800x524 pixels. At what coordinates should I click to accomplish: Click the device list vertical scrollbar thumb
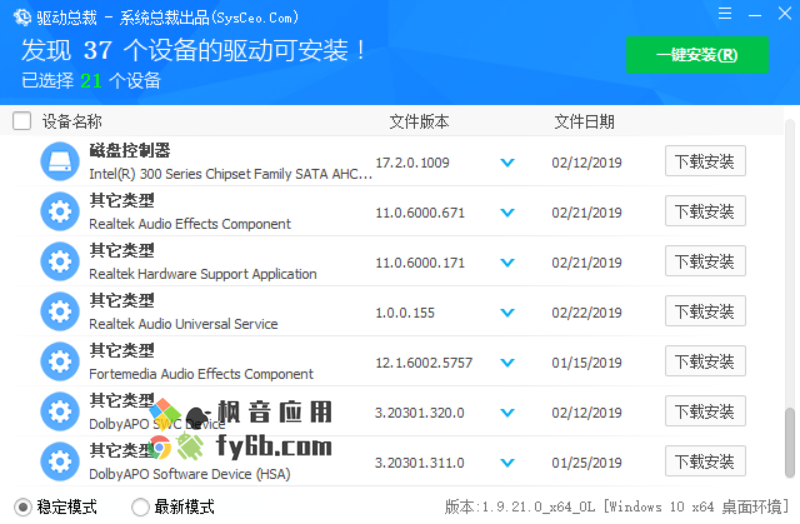point(789,442)
